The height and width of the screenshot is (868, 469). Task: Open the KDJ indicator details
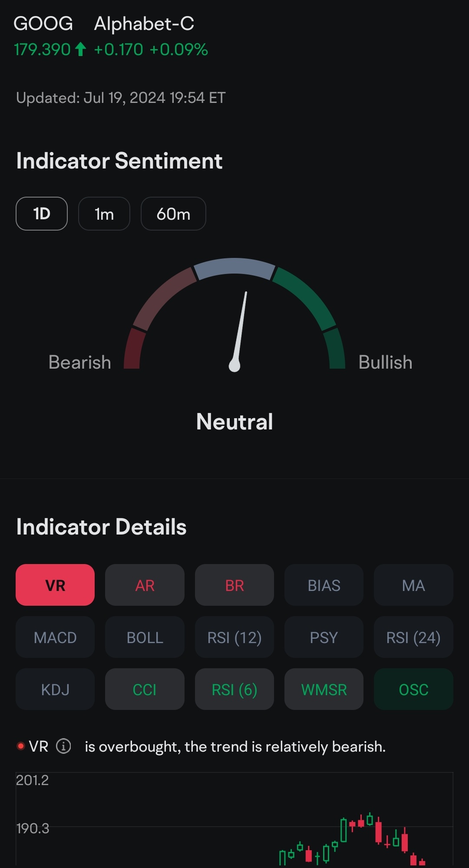coord(55,689)
